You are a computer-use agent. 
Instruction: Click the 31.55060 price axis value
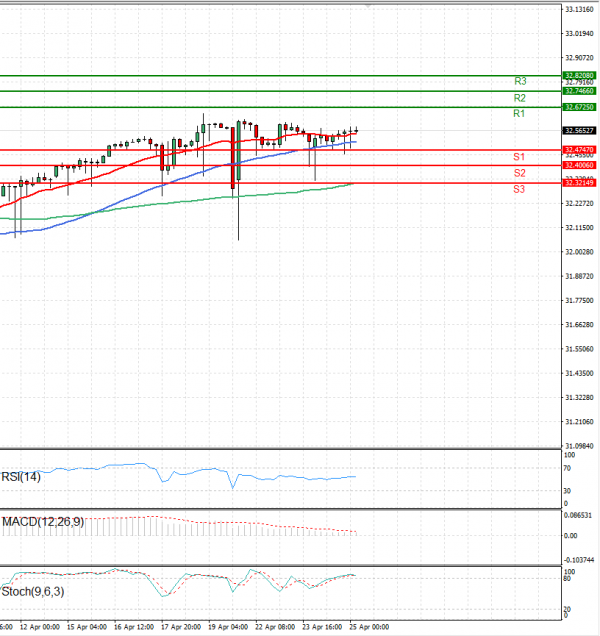579,349
